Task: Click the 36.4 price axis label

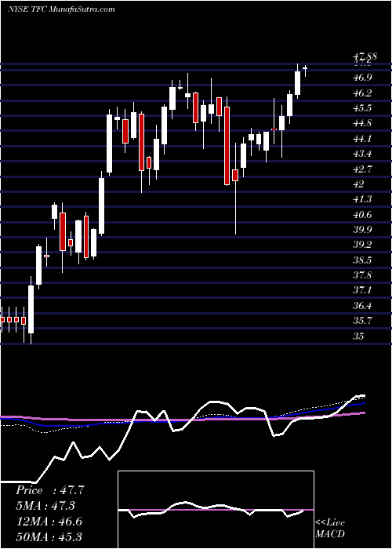Action: coord(363,306)
